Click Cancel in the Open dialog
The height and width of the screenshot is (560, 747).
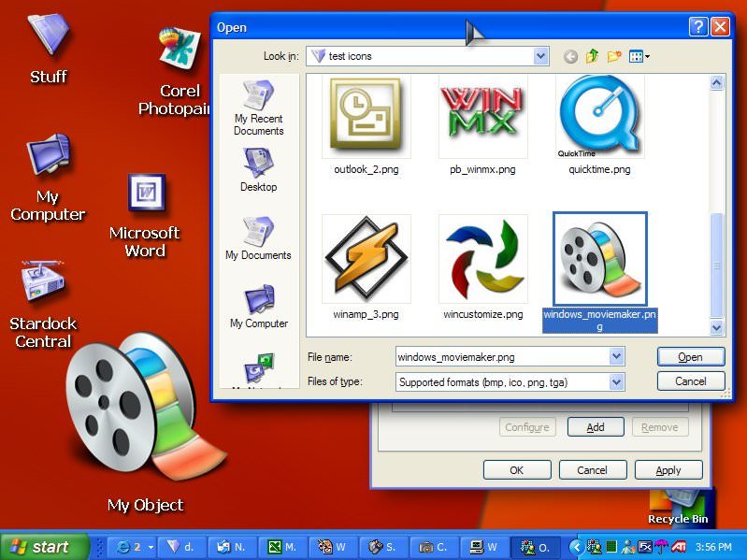690,381
